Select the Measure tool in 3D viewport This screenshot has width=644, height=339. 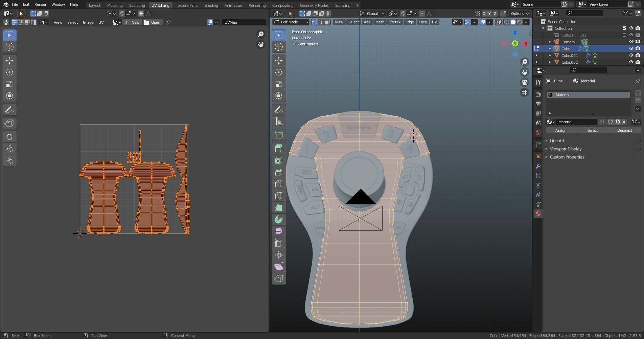click(x=279, y=122)
